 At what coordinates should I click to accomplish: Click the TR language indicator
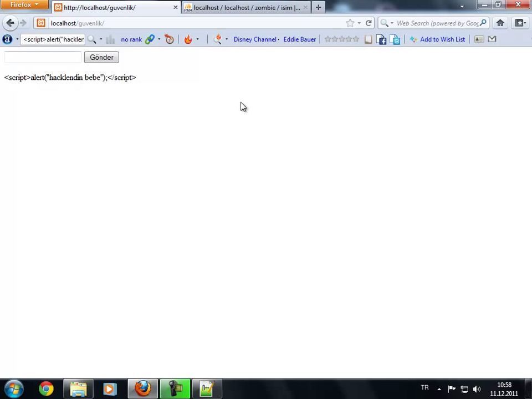(x=425, y=387)
